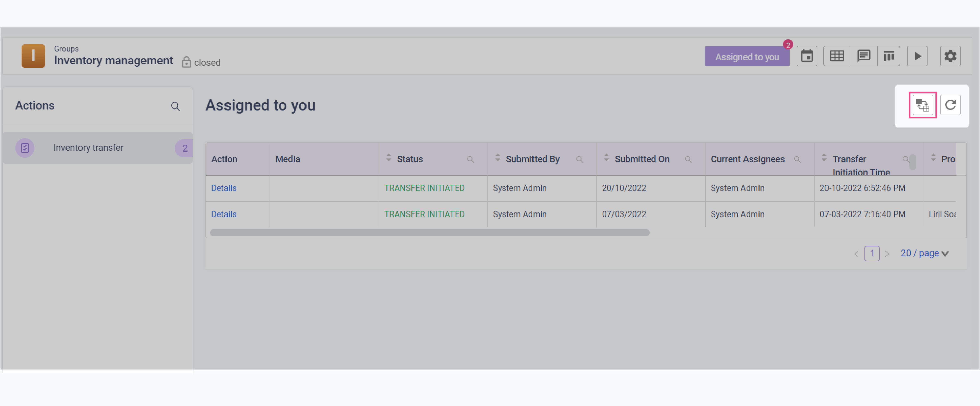The height and width of the screenshot is (406, 980).
Task: Search actions using magnifier icon
Action: (175, 106)
